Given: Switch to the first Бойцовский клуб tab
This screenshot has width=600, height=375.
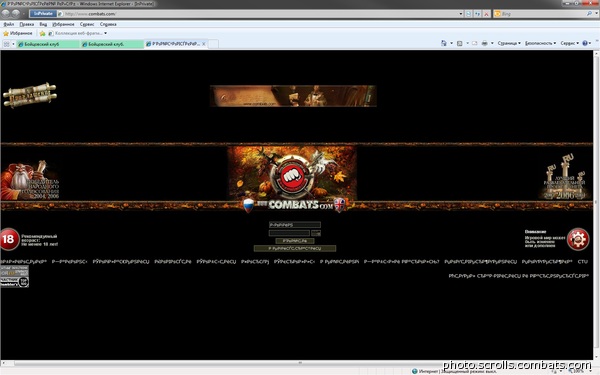Looking at the screenshot, I should [x=47, y=44].
